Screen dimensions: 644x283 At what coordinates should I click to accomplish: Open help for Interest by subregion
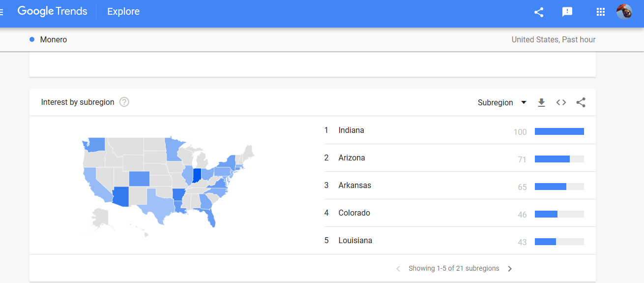[x=124, y=102]
